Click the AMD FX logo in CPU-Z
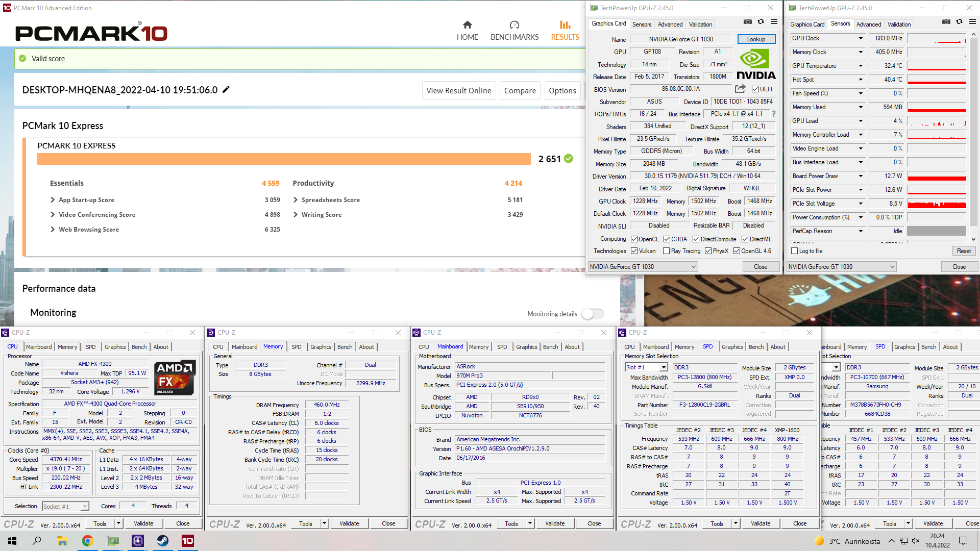980x551 pixels. coord(175,378)
